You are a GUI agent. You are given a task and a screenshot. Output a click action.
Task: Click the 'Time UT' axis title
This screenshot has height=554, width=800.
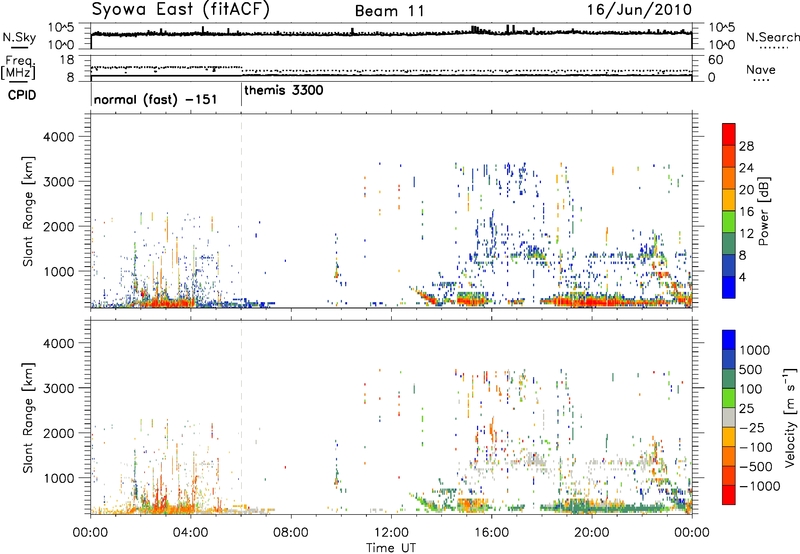[391, 548]
